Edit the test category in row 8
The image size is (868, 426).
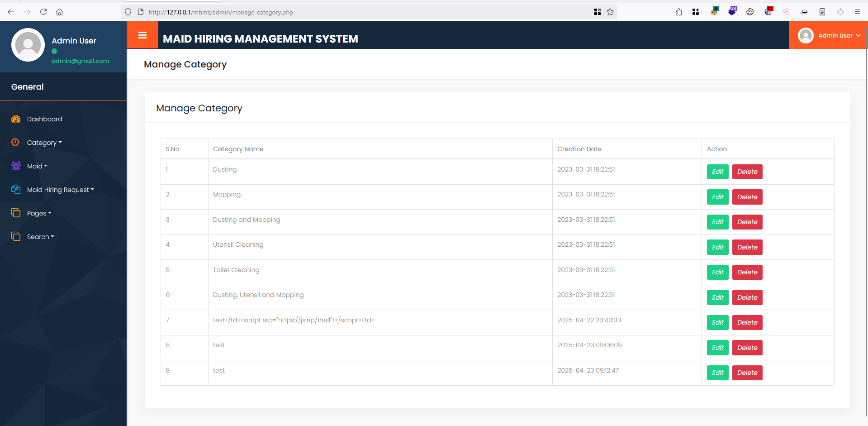coord(718,348)
